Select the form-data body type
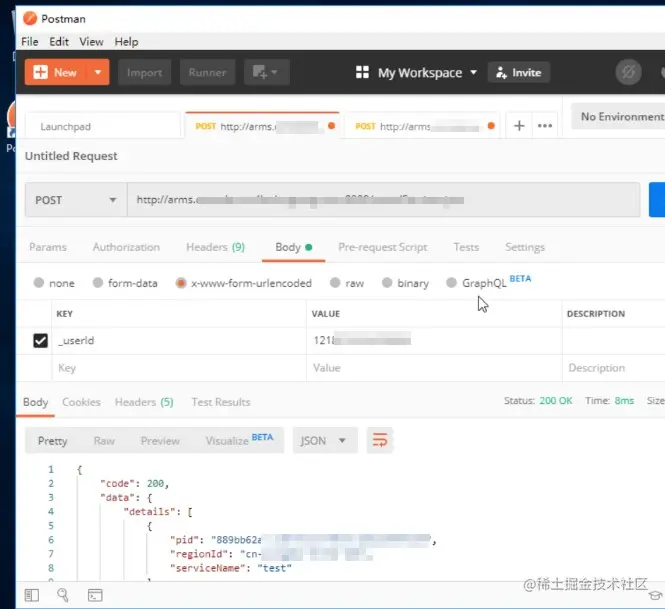This screenshot has height=609, width=665. [x=98, y=282]
